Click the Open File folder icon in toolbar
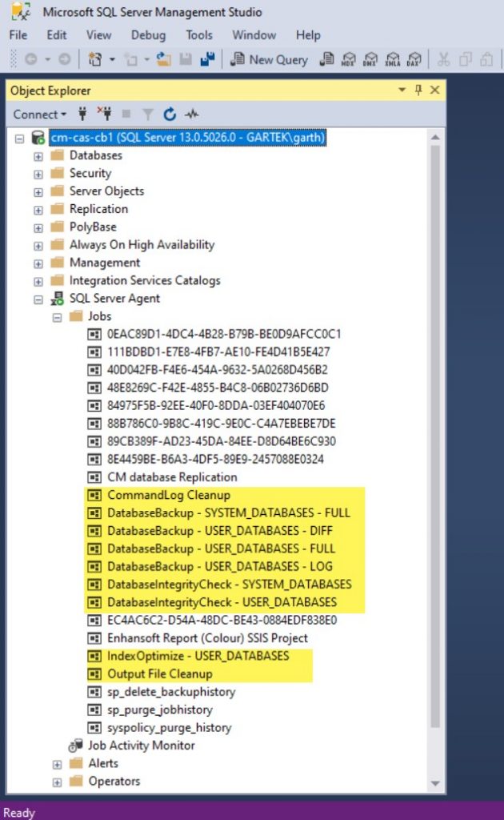 (x=164, y=59)
